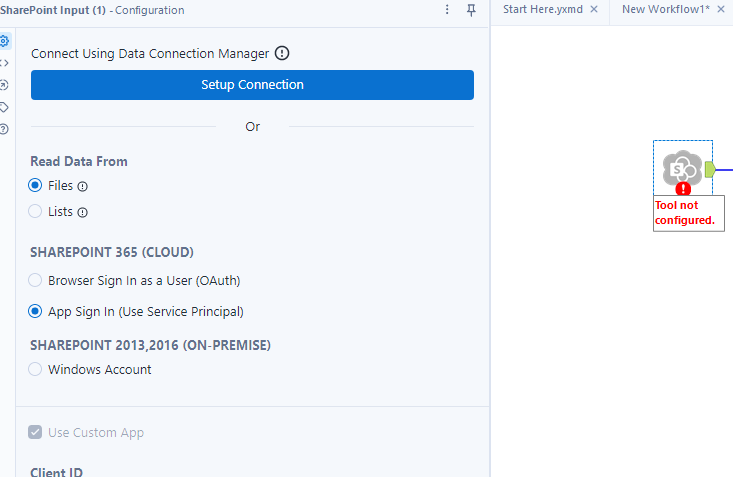The width and height of the screenshot is (733, 477).
Task: Select the Files radio button
Action: tap(36, 185)
